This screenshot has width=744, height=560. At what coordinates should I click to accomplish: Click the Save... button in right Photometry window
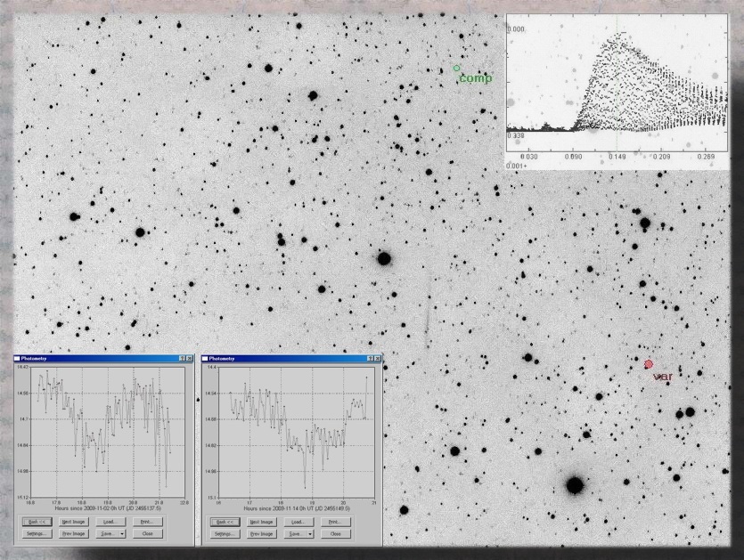click(294, 534)
